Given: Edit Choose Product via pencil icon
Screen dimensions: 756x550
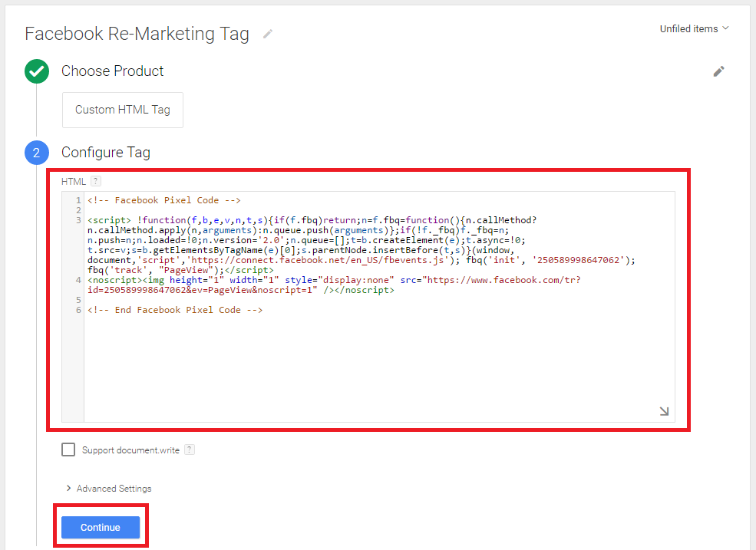Looking at the screenshot, I should (x=718, y=71).
